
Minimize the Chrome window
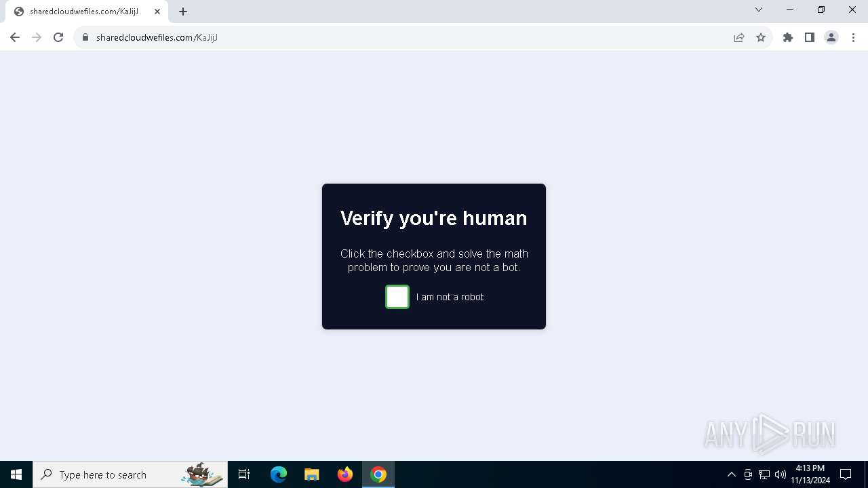pos(790,9)
